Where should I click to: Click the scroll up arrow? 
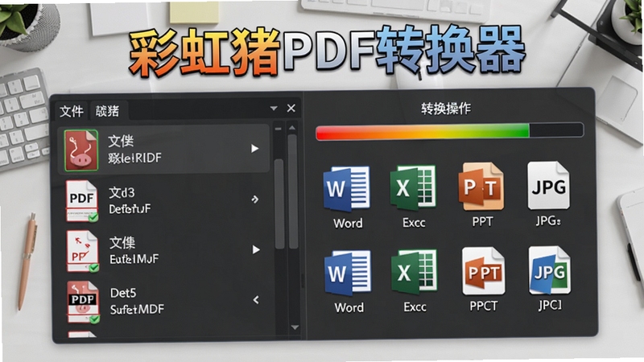(x=292, y=128)
